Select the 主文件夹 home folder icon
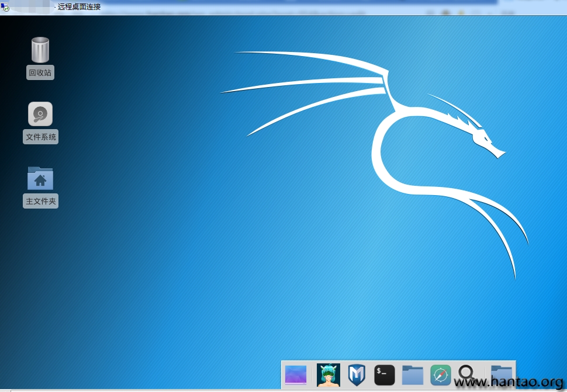Image resolution: width=567 pixels, height=392 pixels. [x=40, y=178]
